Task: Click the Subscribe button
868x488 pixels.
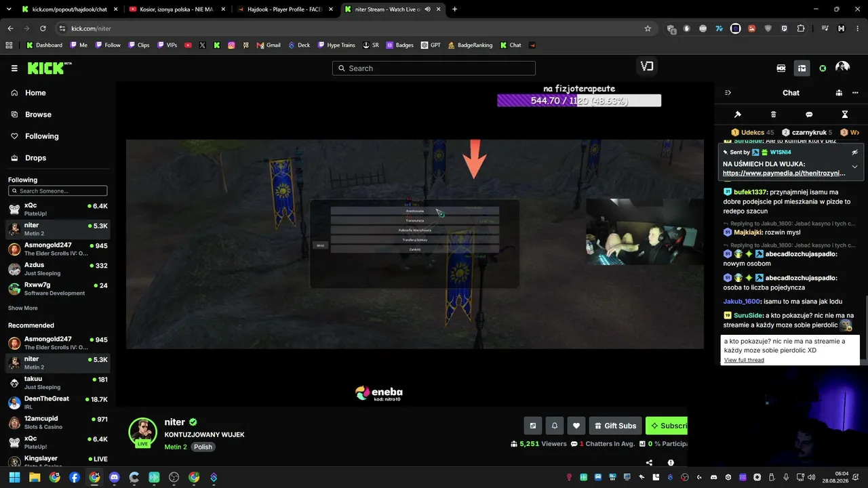Action: click(667, 426)
